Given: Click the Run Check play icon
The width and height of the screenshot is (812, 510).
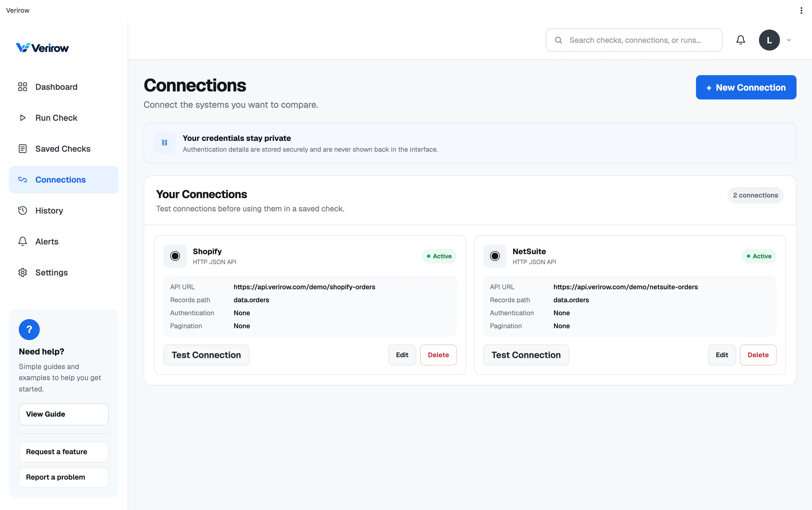Looking at the screenshot, I should [23, 118].
